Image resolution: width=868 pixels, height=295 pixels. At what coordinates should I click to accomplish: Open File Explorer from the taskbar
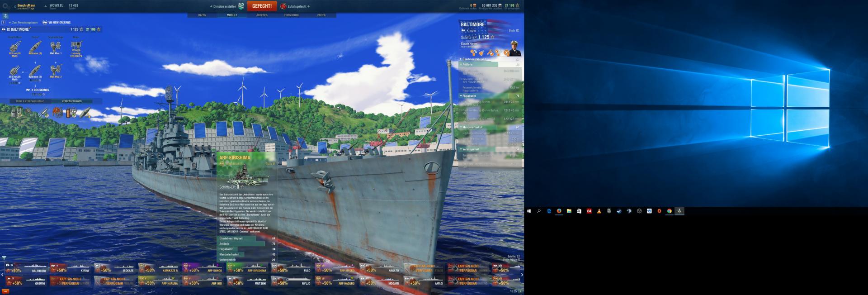click(569, 211)
